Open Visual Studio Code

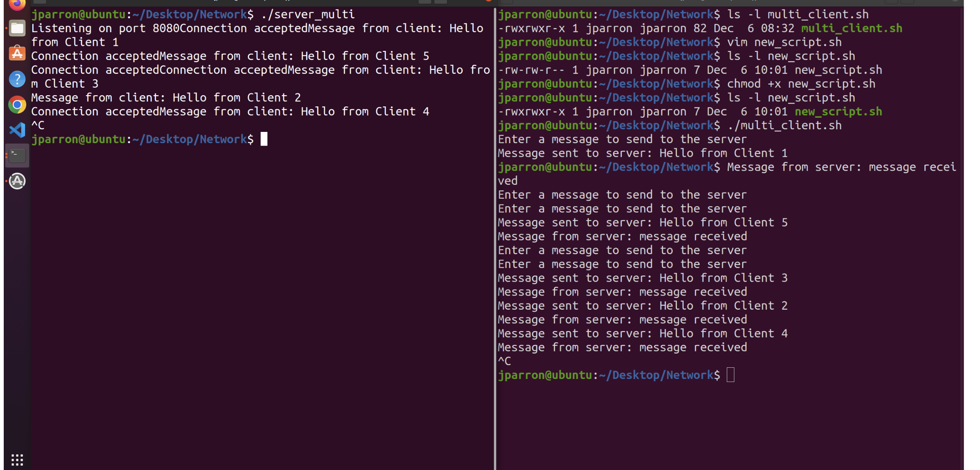[x=17, y=130]
